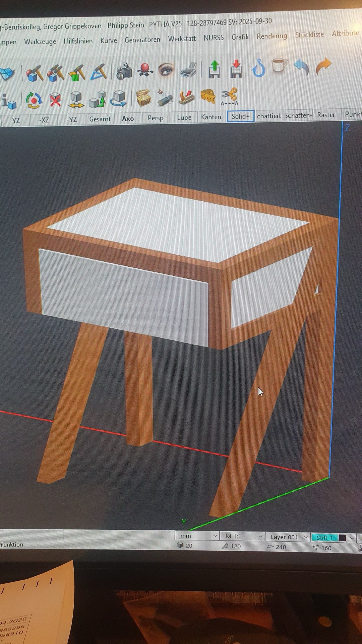Toggle the Lupe magnifier mode
This screenshot has height=644, width=362.
(184, 117)
